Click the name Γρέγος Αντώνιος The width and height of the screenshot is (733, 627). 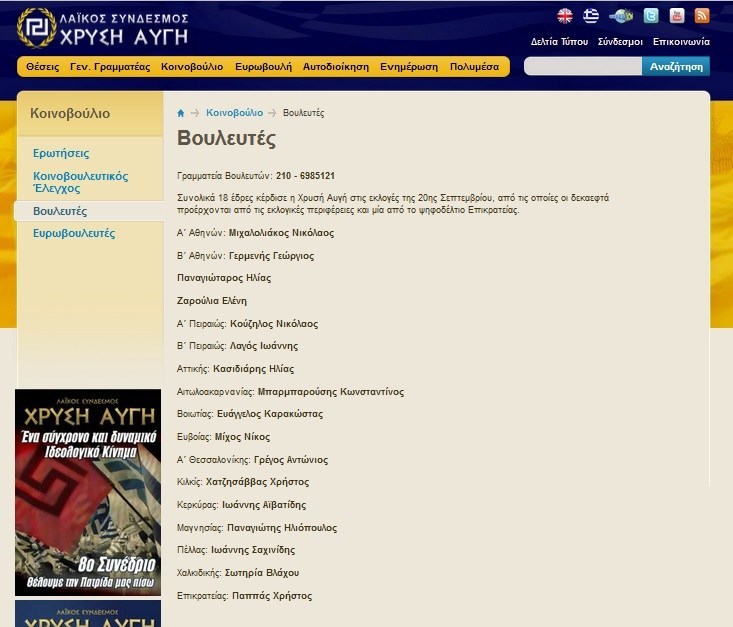point(291,460)
